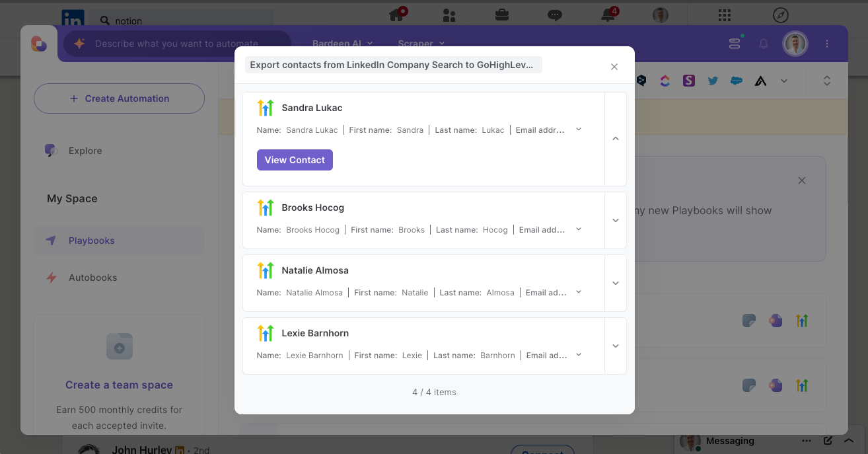
Task: Select the ClickUp integration icon
Action: coord(665,81)
